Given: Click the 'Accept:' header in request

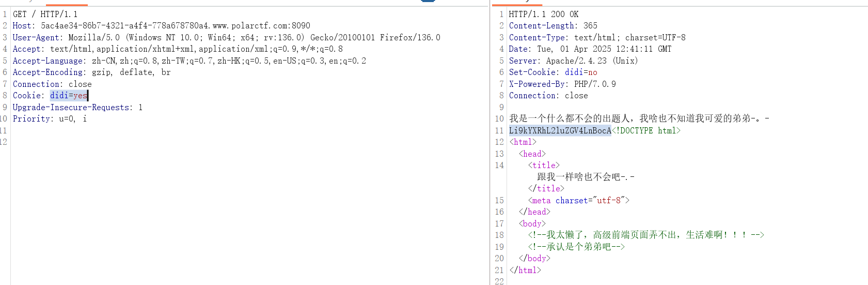Looking at the screenshot, I should [178, 49].
